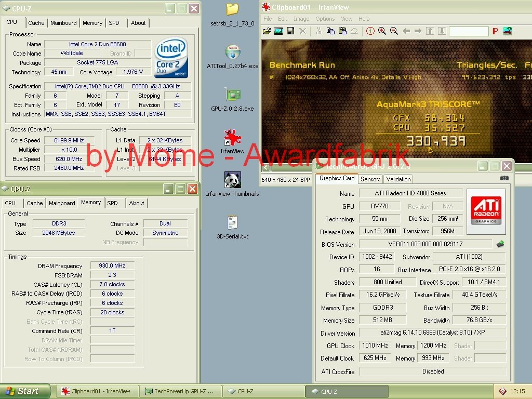This screenshot has height=399, width=532.
Task: Select the GPU-Z.0.2.8.exe desktop icon
Action: [232, 99]
